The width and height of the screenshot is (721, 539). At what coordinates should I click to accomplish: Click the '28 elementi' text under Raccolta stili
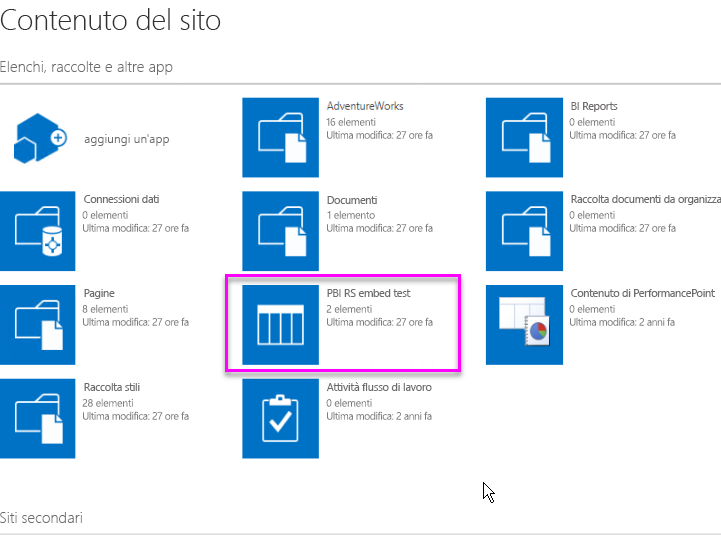[108, 403]
